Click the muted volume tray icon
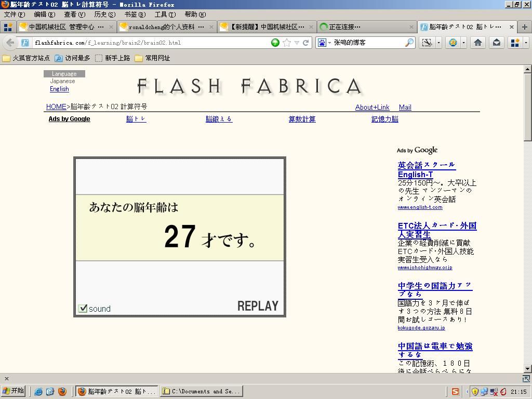Viewport: 532px width, 399px height. click(494, 392)
